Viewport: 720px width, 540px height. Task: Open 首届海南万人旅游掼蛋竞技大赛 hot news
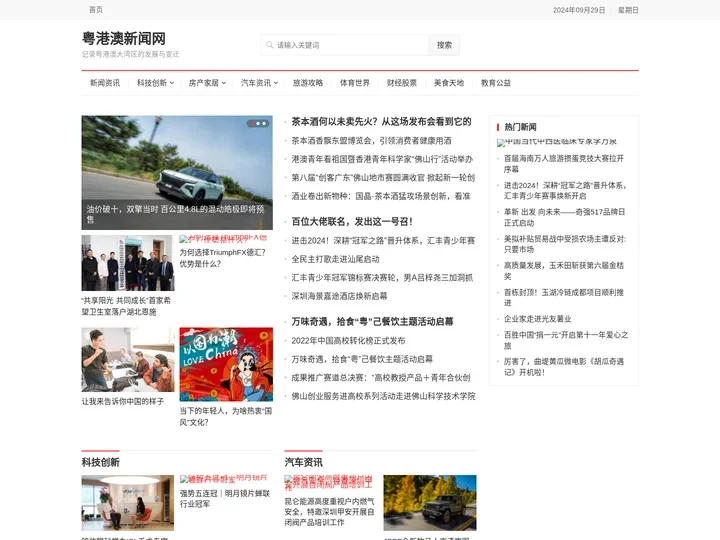pyautogui.click(x=564, y=163)
